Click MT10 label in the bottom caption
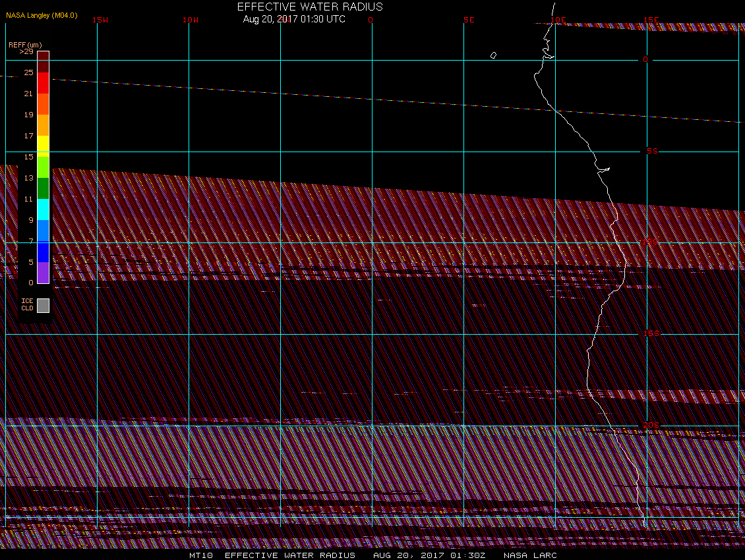The image size is (745, 560). pos(200,555)
